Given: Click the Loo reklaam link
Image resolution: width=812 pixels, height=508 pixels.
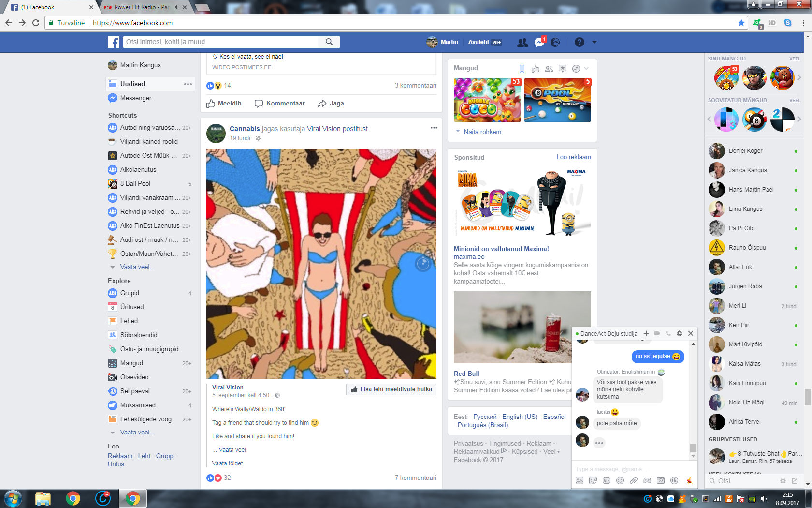Looking at the screenshot, I should coord(574,157).
